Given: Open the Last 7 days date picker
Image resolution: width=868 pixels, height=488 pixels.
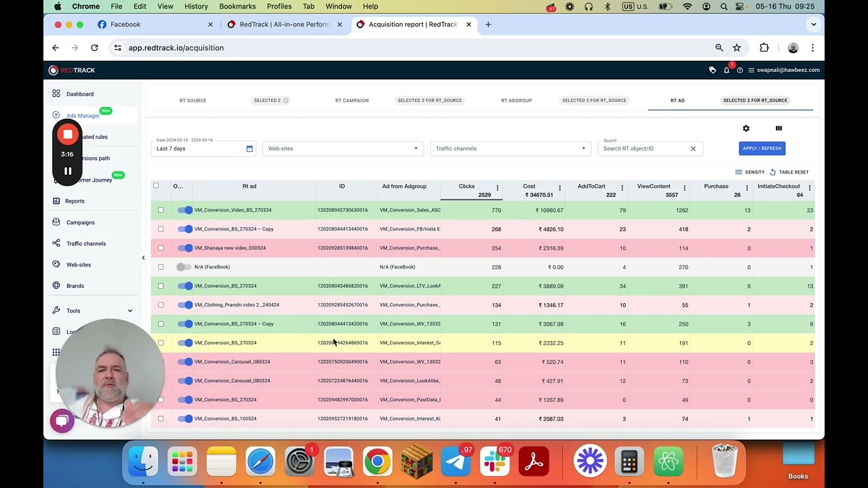Looking at the screenshot, I should pyautogui.click(x=203, y=148).
